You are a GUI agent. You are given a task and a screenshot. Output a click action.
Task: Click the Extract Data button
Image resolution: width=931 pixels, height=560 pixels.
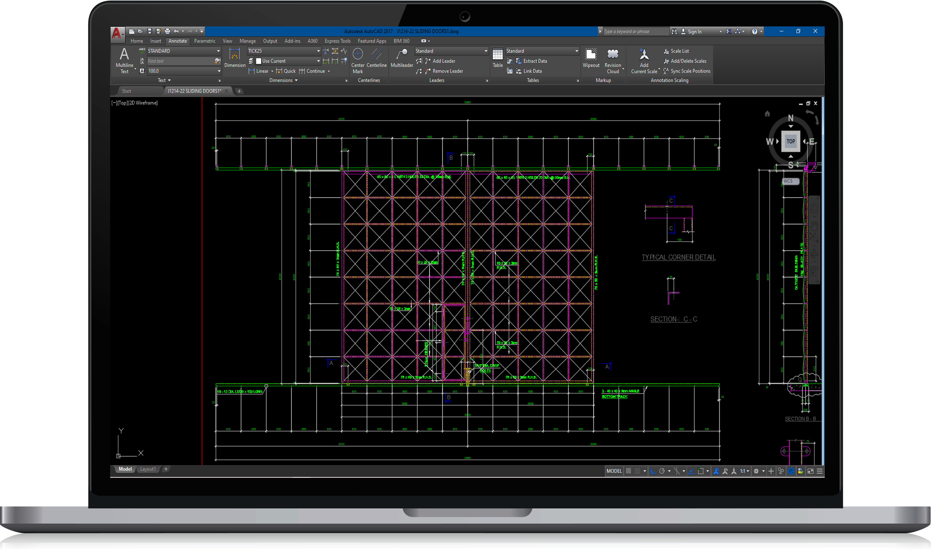535,61
